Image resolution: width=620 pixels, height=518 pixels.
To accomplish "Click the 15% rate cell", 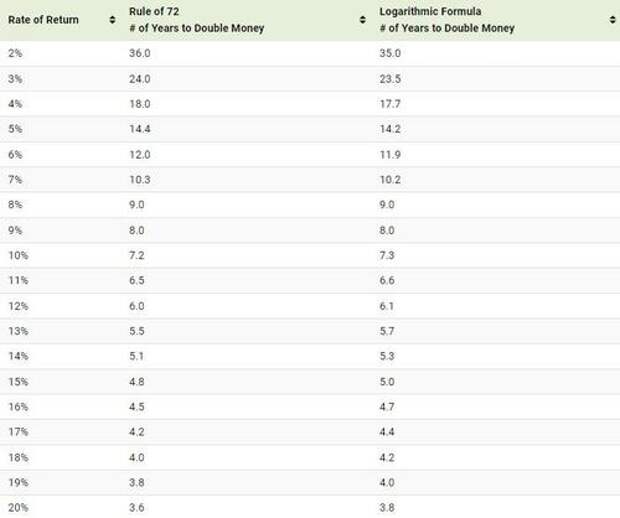I will (18, 382).
